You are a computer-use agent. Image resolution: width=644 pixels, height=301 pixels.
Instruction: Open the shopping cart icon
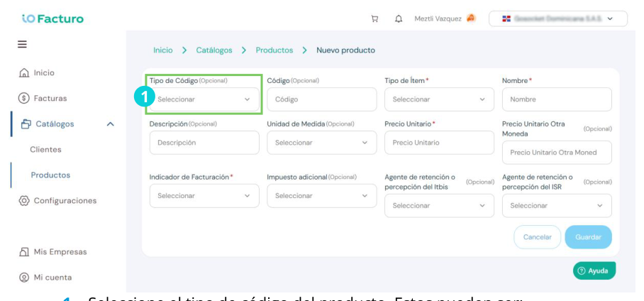374,19
